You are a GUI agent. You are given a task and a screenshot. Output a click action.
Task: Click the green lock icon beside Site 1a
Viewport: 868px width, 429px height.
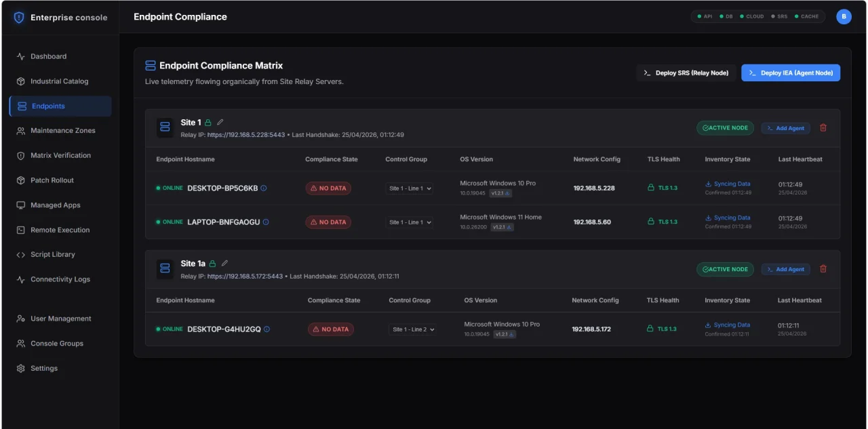point(212,264)
